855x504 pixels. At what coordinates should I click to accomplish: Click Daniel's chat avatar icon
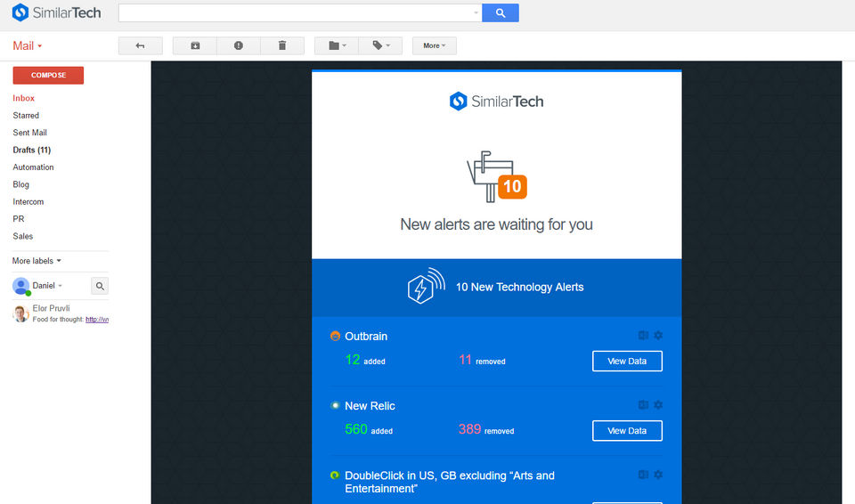pyautogui.click(x=20, y=286)
